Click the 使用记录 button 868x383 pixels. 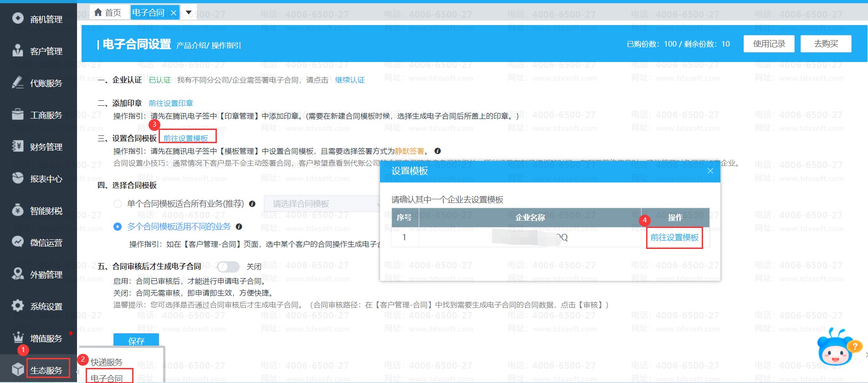[769, 44]
